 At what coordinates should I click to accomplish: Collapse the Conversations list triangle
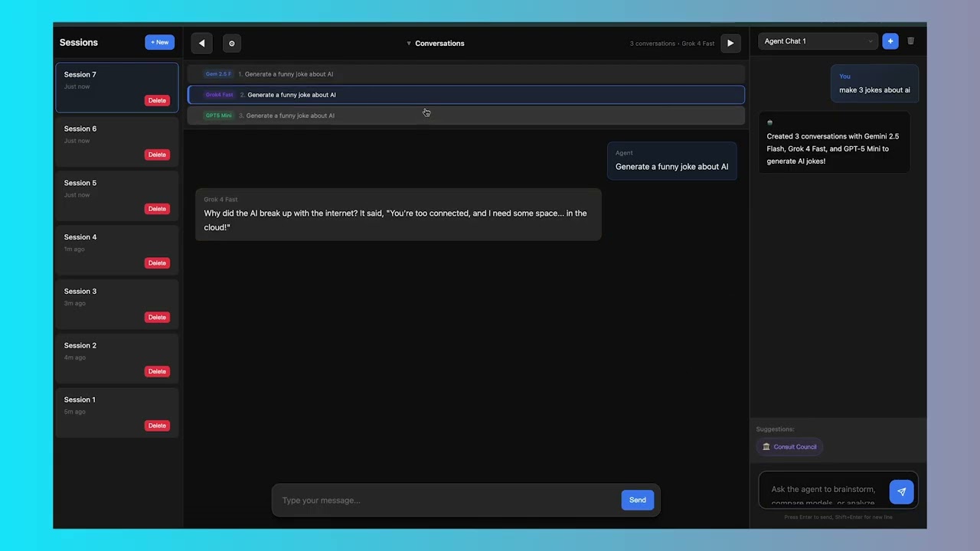[409, 44]
